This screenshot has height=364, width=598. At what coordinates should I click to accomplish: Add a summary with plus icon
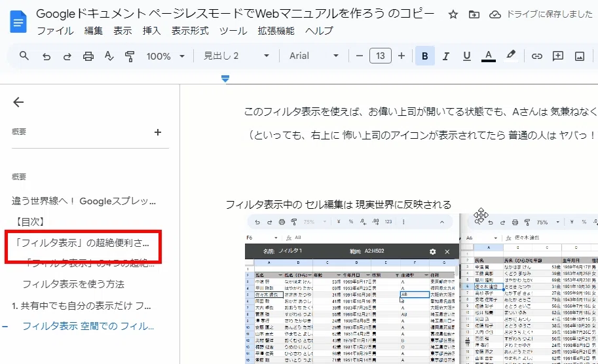point(157,132)
